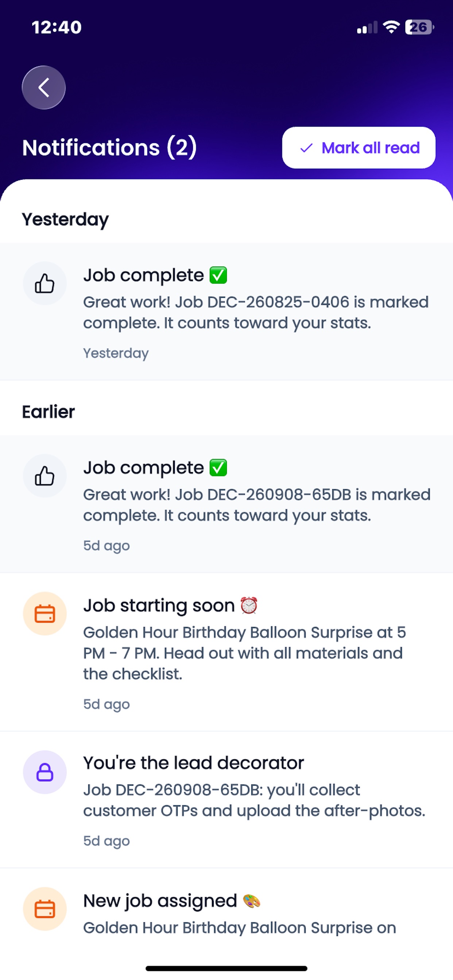Tap the back arrow button
This screenshot has height=980, width=453.
click(44, 87)
